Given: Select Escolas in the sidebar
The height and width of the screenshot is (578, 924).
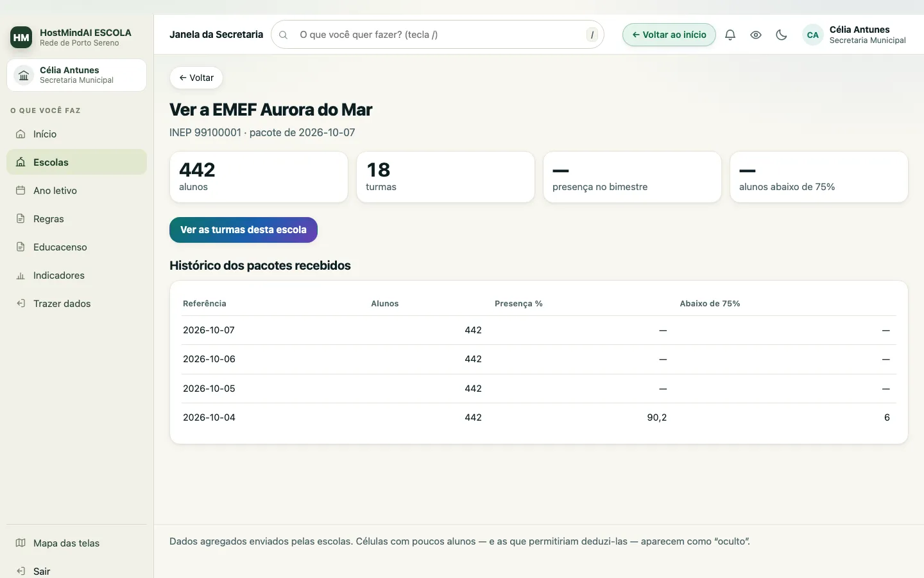Looking at the screenshot, I should click(76, 162).
